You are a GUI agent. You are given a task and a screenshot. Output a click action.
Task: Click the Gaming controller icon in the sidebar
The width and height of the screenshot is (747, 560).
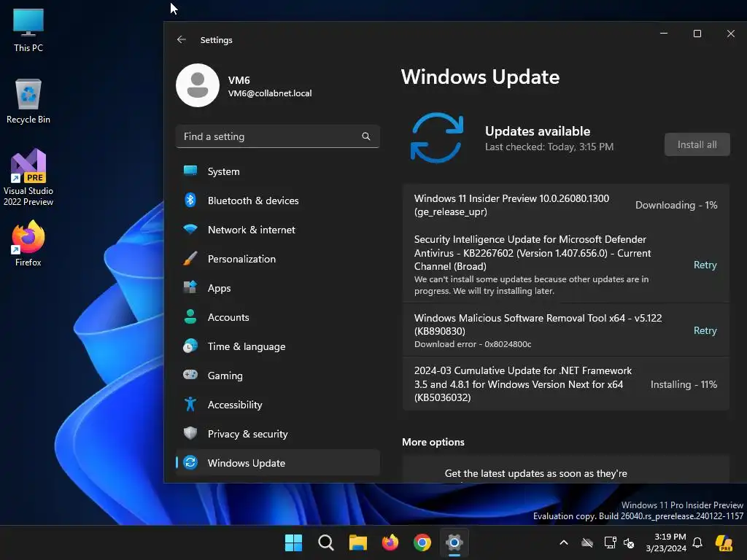point(190,375)
